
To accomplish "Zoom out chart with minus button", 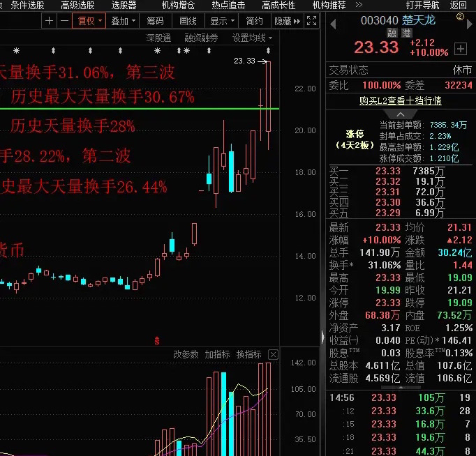I will pos(65,21).
